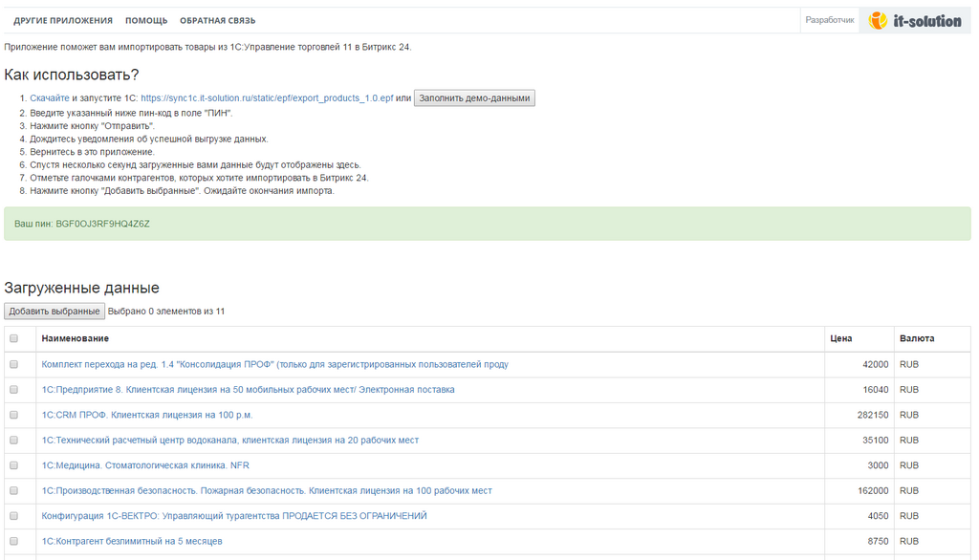Screen dimensions: 979x560
Task: Open the ДРУГИЕ ПРИЛОЖЕНИЯ menu
Action: coord(63,21)
